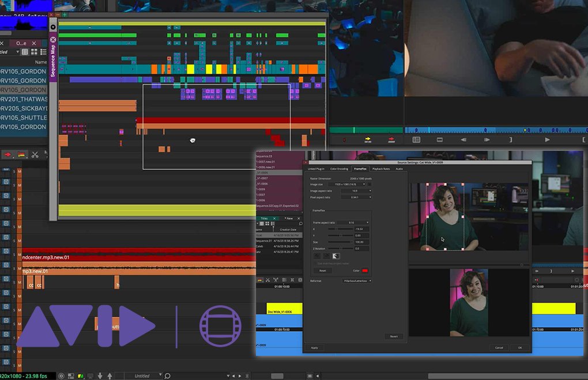Click the blue record position bar
The height and width of the screenshot is (380, 588).
[496, 130]
